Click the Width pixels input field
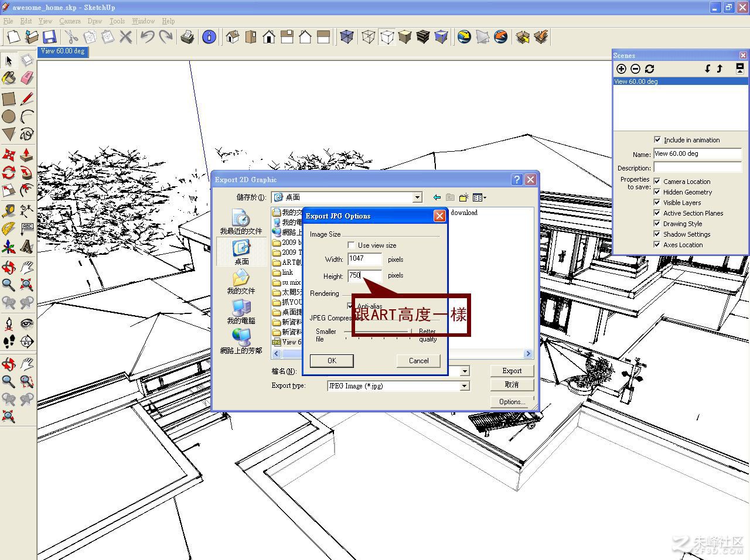750x560 pixels. coord(364,259)
